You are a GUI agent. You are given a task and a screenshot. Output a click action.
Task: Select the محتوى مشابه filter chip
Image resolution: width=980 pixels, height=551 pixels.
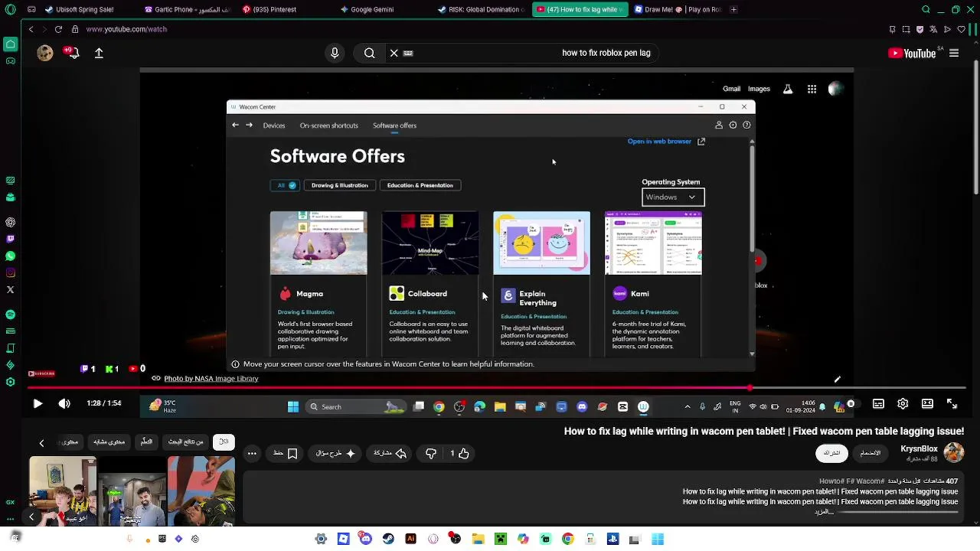click(109, 442)
